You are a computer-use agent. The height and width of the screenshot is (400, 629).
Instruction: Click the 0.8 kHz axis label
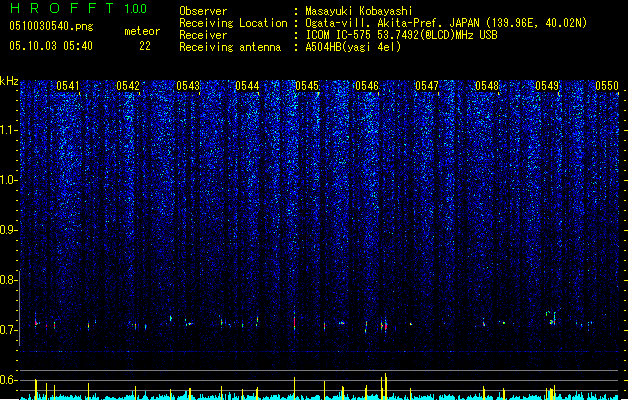(x=8, y=280)
